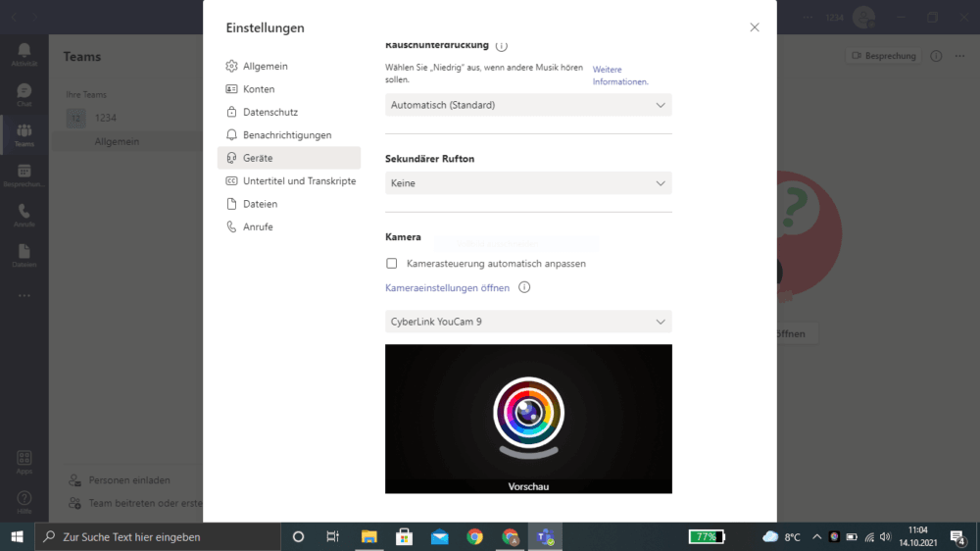
Task: Enable Kamerasteuerung automatisch anpassen checkbox
Action: coord(391,264)
